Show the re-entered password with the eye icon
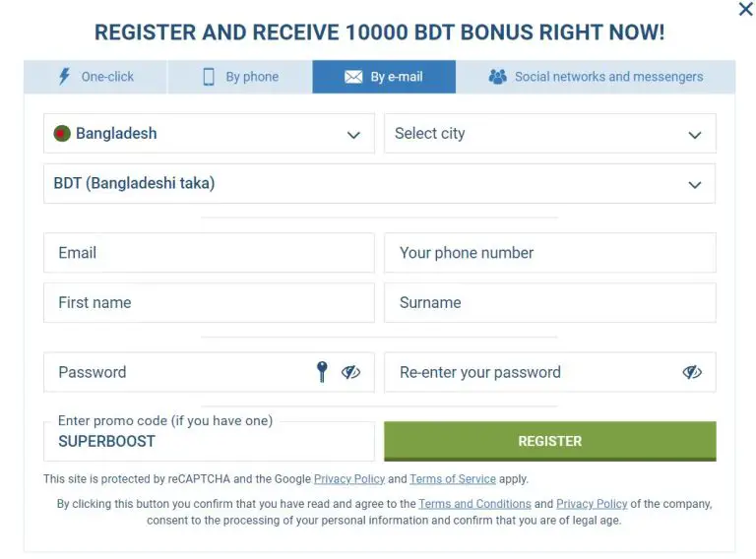 (x=692, y=372)
